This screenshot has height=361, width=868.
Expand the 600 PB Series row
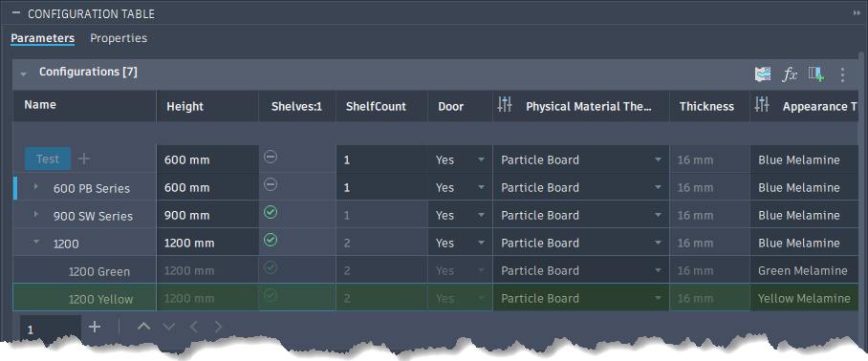36,187
